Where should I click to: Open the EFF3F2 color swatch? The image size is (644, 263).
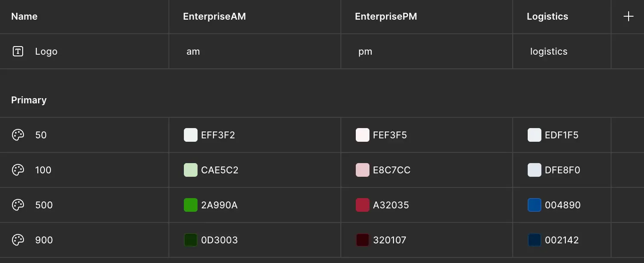click(x=191, y=135)
